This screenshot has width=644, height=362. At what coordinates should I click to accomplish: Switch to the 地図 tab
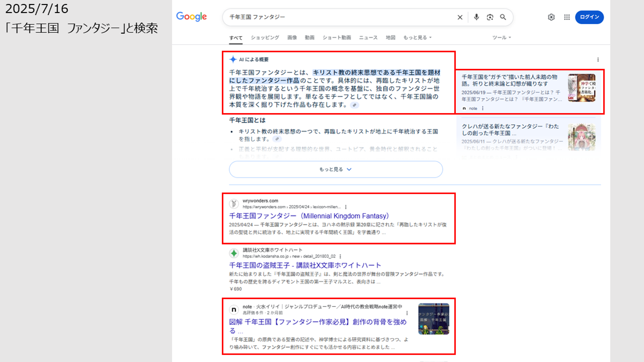pyautogui.click(x=390, y=38)
